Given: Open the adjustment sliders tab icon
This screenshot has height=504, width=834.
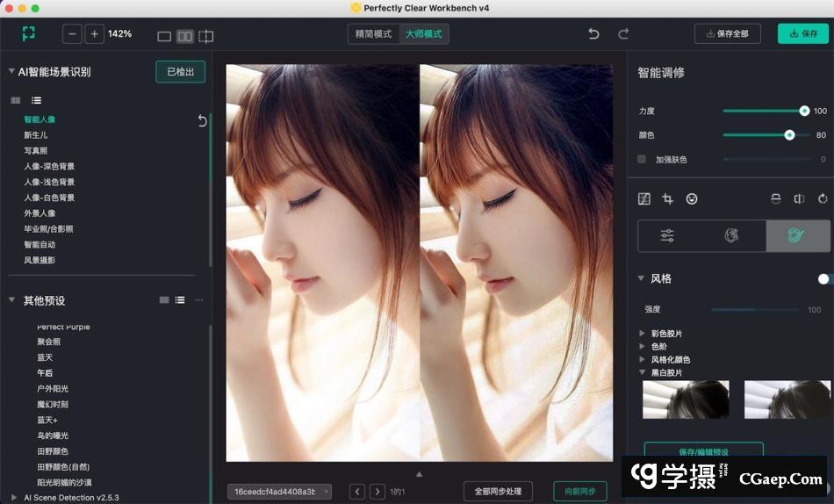Looking at the screenshot, I should click(x=668, y=236).
